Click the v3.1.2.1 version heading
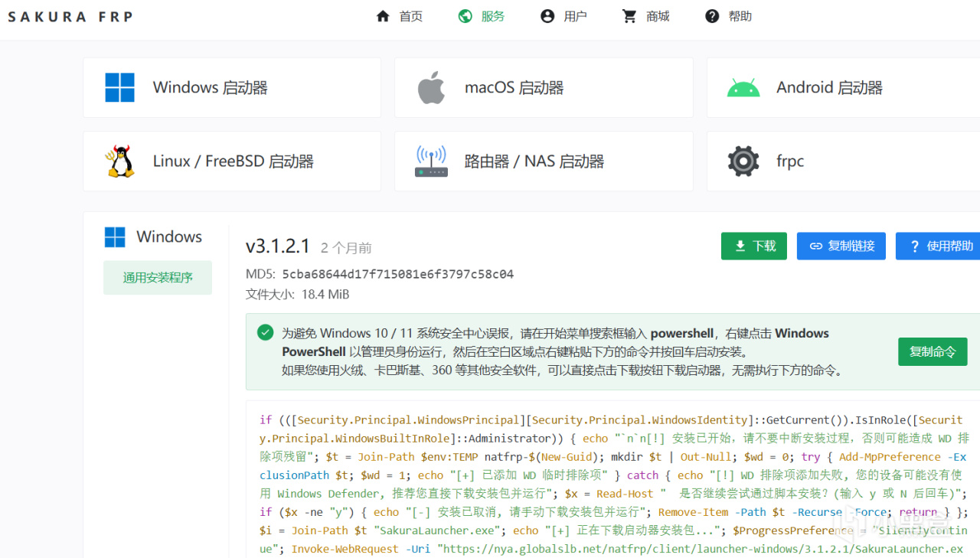Image resolution: width=980 pixels, height=558 pixels. (278, 246)
